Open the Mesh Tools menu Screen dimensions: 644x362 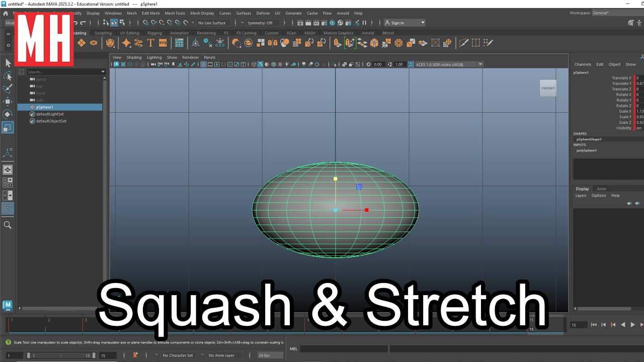[175, 13]
